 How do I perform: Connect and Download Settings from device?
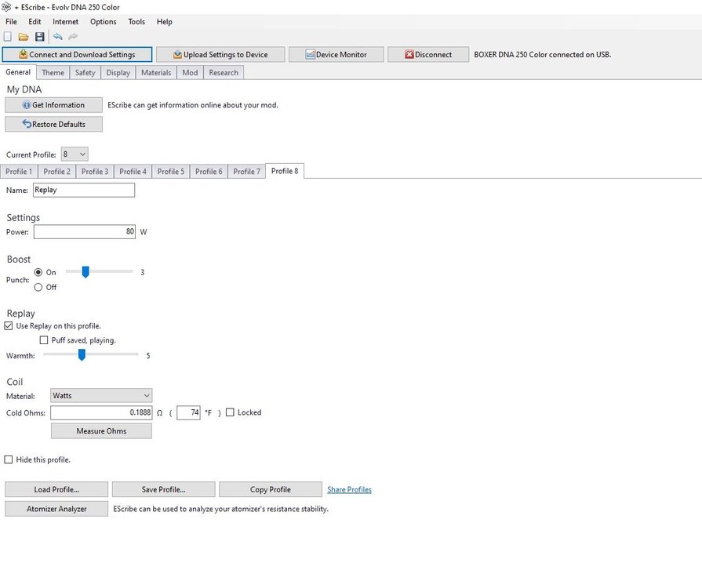77,55
